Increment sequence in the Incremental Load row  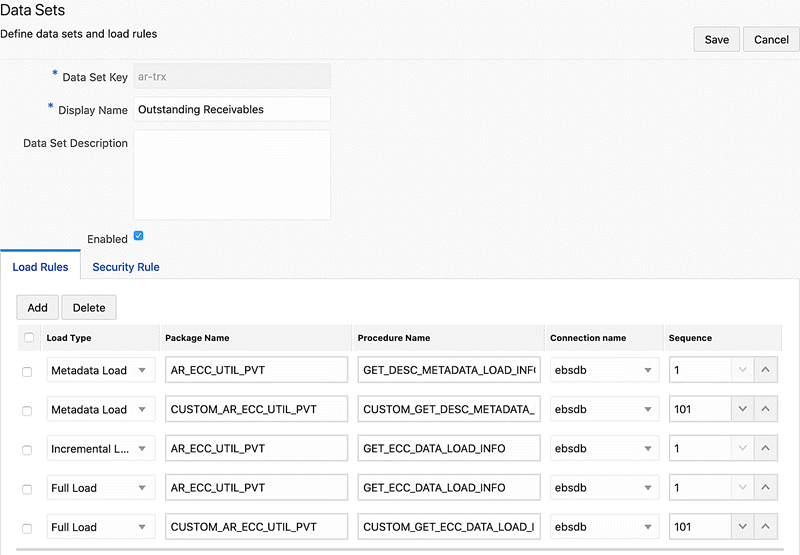[x=765, y=448]
